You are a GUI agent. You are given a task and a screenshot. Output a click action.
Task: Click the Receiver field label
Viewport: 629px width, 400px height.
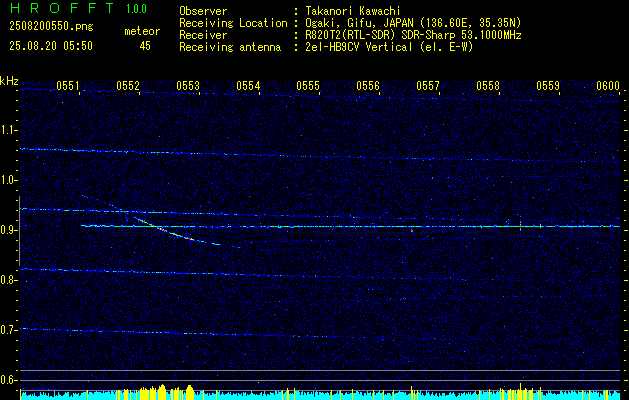pyautogui.click(x=203, y=35)
